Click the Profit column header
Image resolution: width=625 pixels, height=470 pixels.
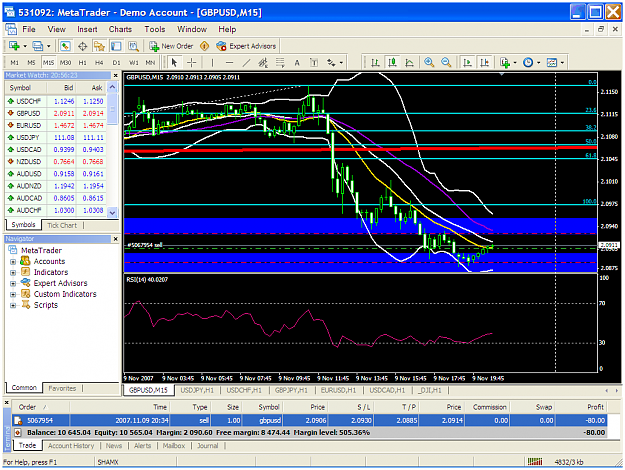click(581, 407)
